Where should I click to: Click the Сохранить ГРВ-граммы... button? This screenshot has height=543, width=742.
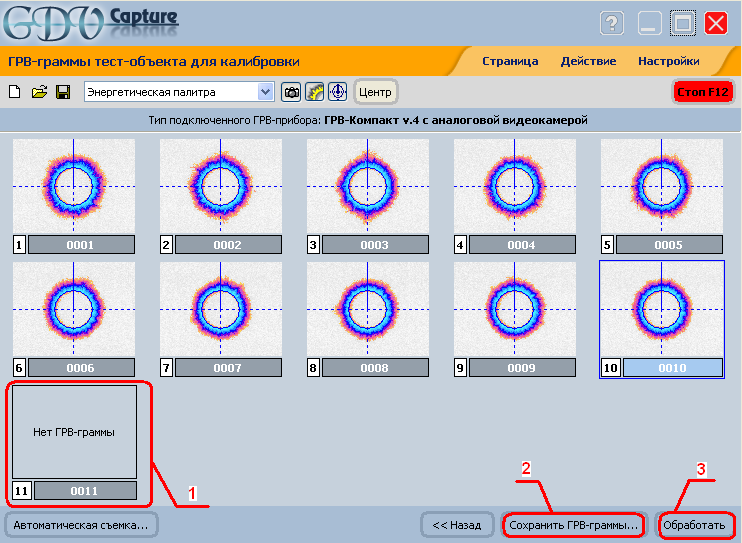574,525
